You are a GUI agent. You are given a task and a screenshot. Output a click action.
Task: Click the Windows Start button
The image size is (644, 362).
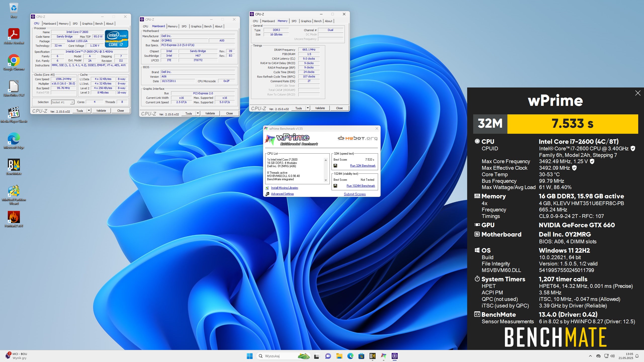click(x=250, y=356)
